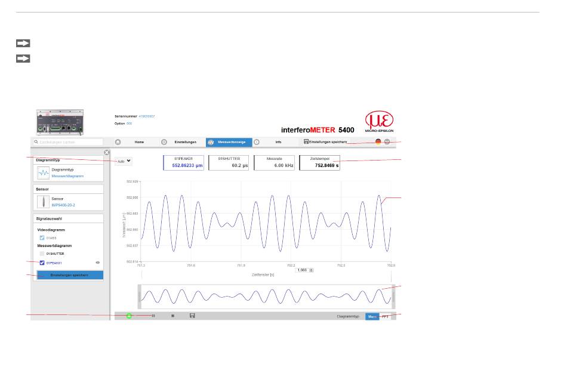Image resolution: width=567 pixels, height=392 pixels.
Task: Click the interferoMETER controller device image
Action: [x=60, y=122]
